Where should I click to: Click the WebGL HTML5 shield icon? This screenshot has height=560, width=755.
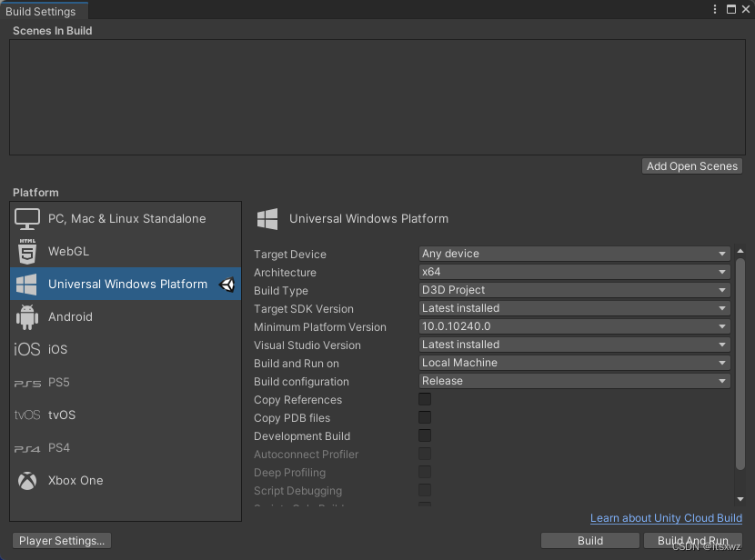point(27,252)
